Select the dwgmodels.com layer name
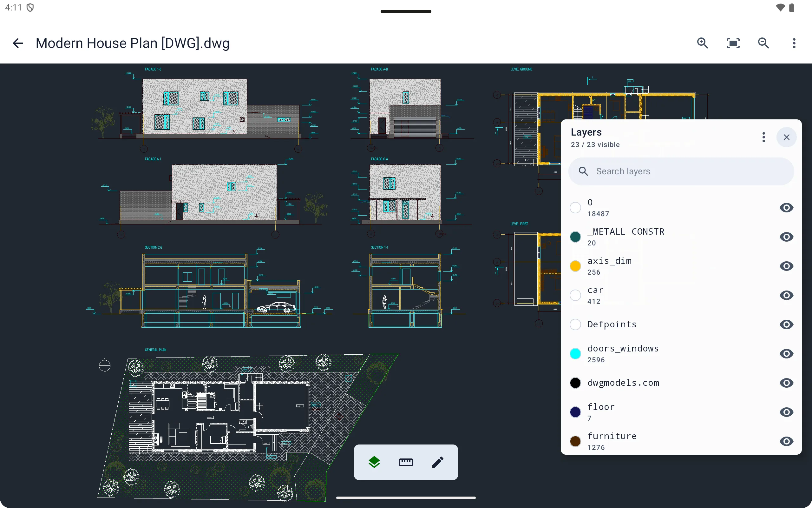Viewport: 812px width, 508px height. point(623,383)
